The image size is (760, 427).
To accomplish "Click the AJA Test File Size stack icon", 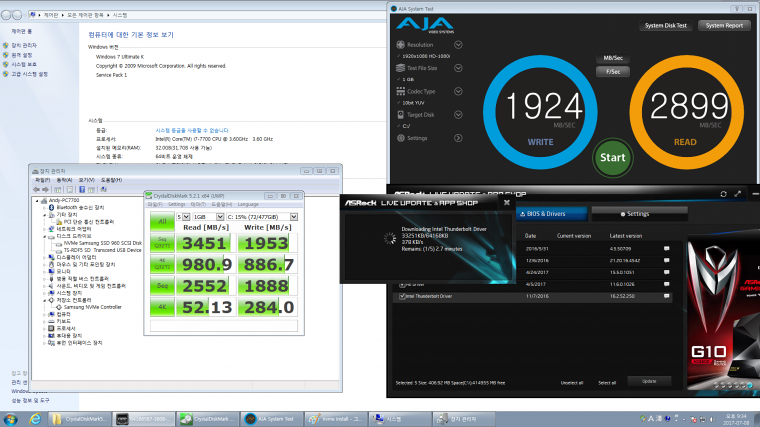I will click(x=400, y=68).
